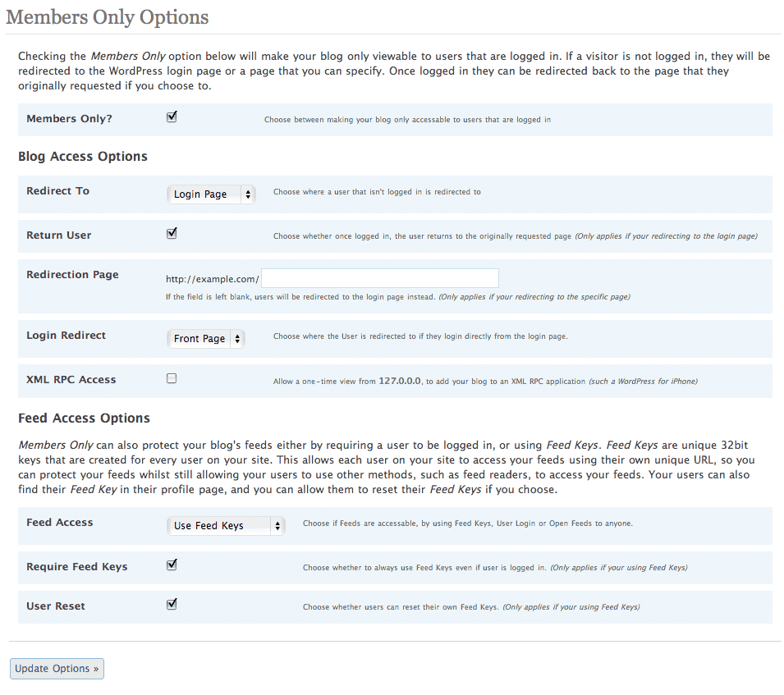784x695 pixels.
Task: Click 'Choose where the User is redirected' description
Action: [420, 336]
